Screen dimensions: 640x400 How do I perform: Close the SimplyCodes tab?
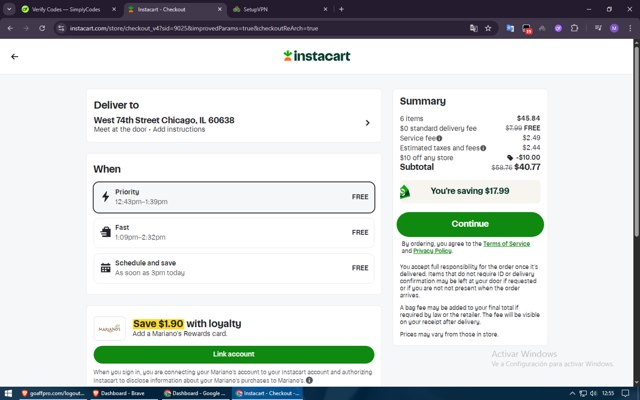coord(114,9)
